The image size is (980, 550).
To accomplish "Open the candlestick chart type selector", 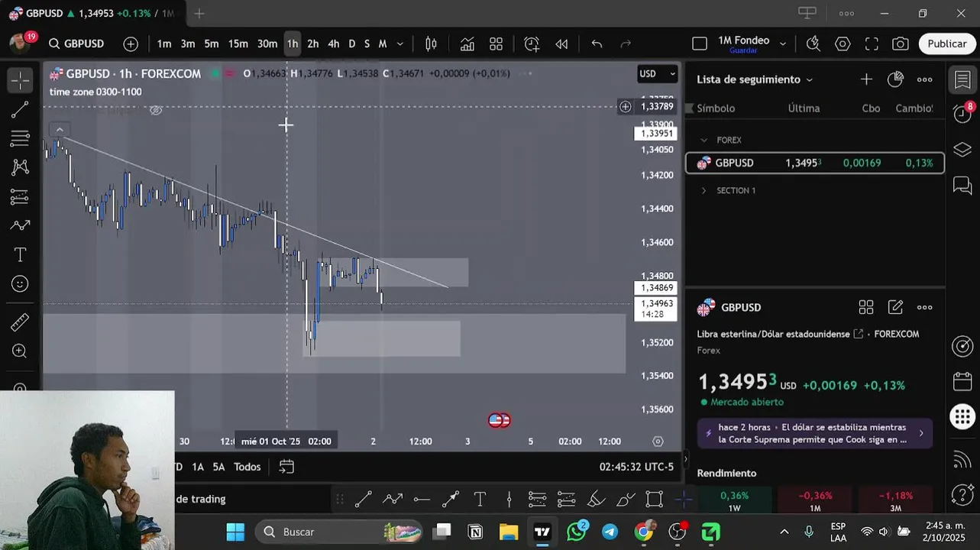I will 431,44.
